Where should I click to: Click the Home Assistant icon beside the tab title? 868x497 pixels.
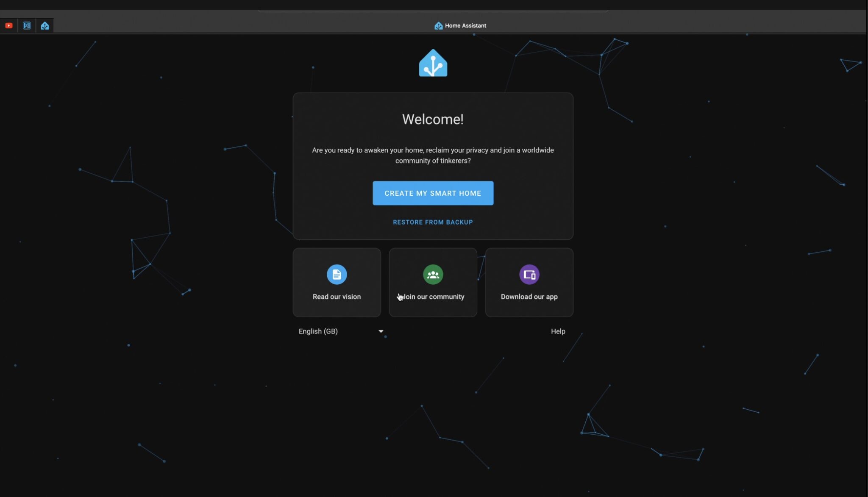[x=438, y=25]
